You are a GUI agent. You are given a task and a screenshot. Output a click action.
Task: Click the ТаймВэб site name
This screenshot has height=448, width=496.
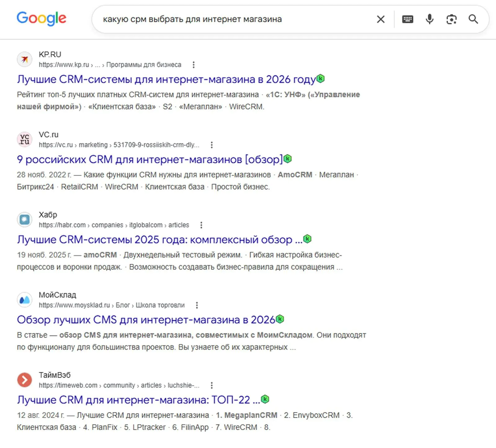pos(55,375)
